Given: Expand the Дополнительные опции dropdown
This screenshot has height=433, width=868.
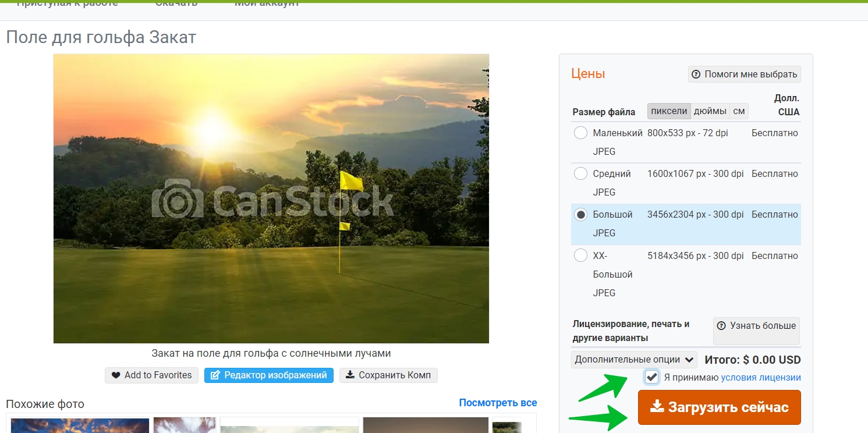Looking at the screenshot, I should coord(634,360).
